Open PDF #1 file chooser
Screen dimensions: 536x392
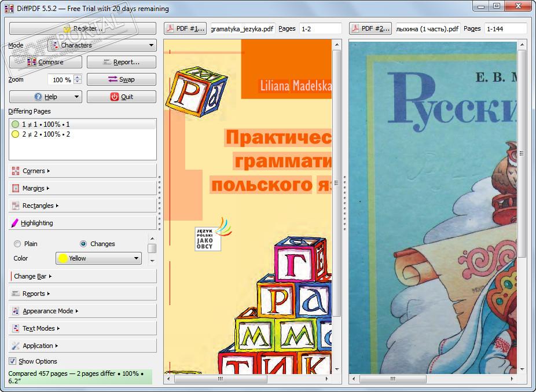[x=185, y=28]
